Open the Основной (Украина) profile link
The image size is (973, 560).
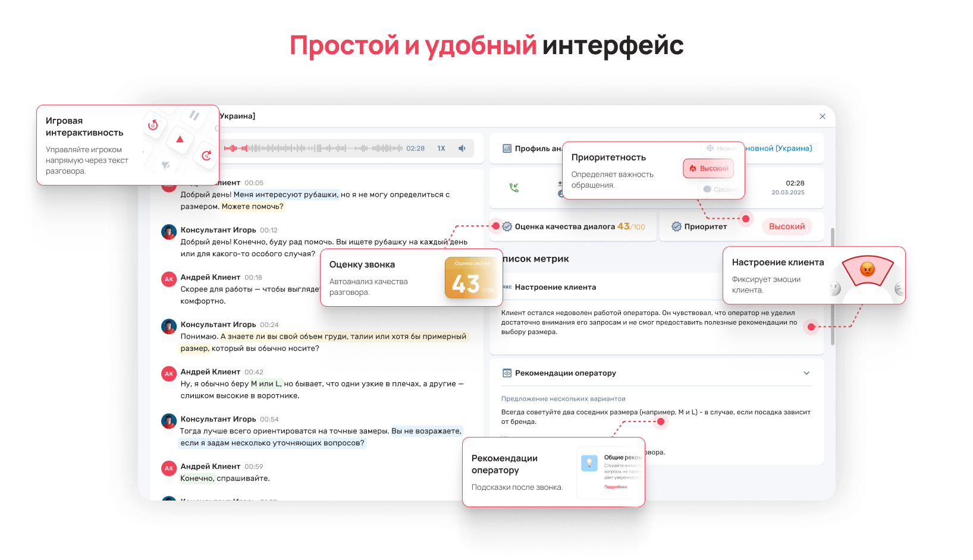click(x=779, y=149)
